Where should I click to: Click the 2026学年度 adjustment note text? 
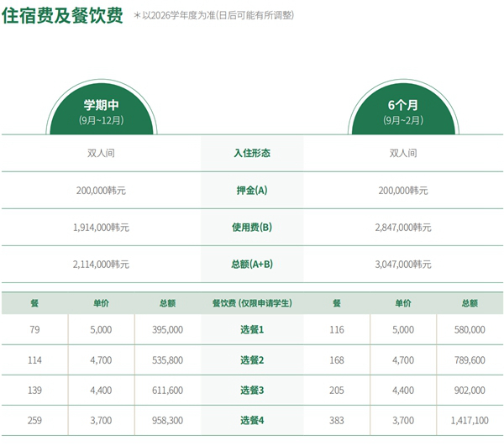[217, 16]
